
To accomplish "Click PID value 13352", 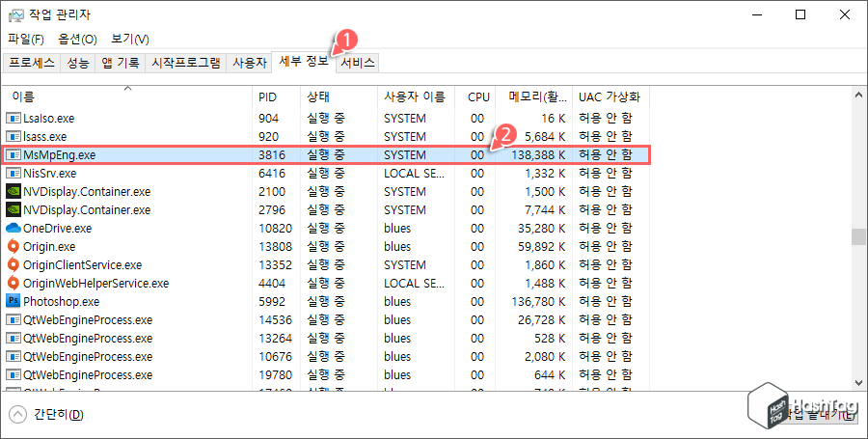I will tap(275, 264).
